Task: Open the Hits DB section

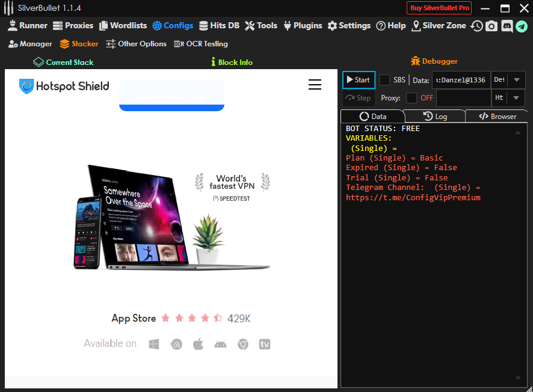Action: coord(219,25)
